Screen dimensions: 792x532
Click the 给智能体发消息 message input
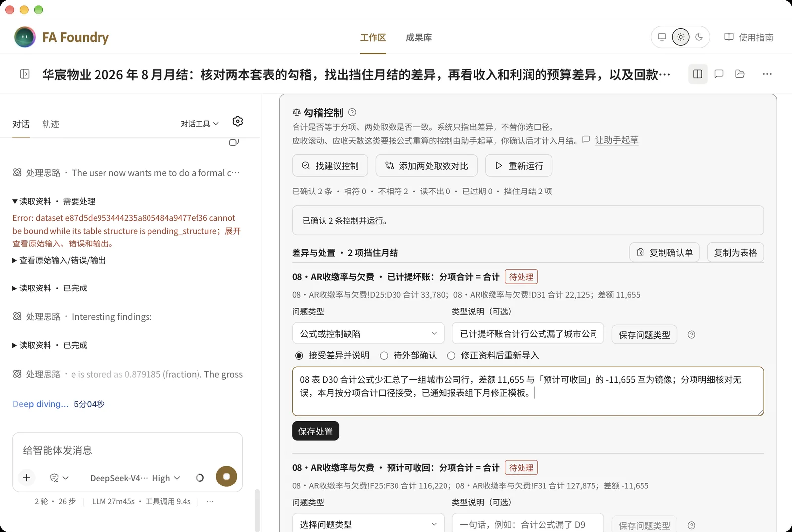(x=127, y=450)
